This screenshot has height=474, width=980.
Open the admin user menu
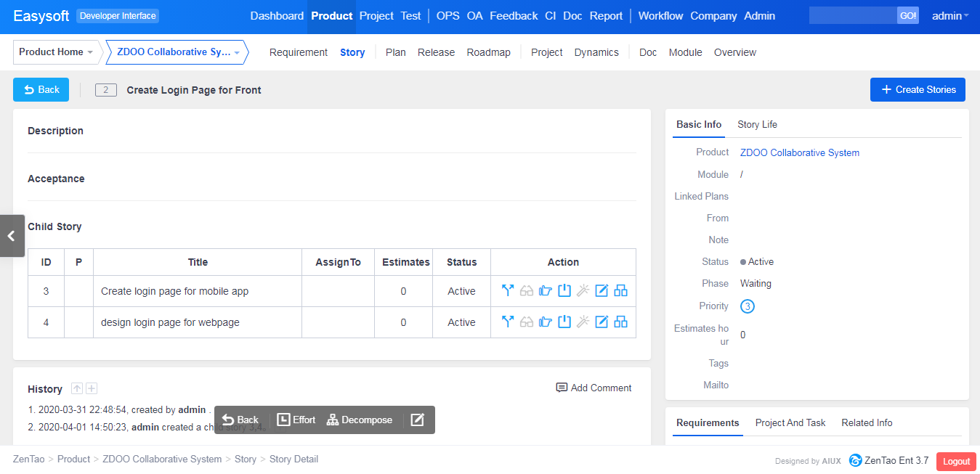(x=950, y=16)
